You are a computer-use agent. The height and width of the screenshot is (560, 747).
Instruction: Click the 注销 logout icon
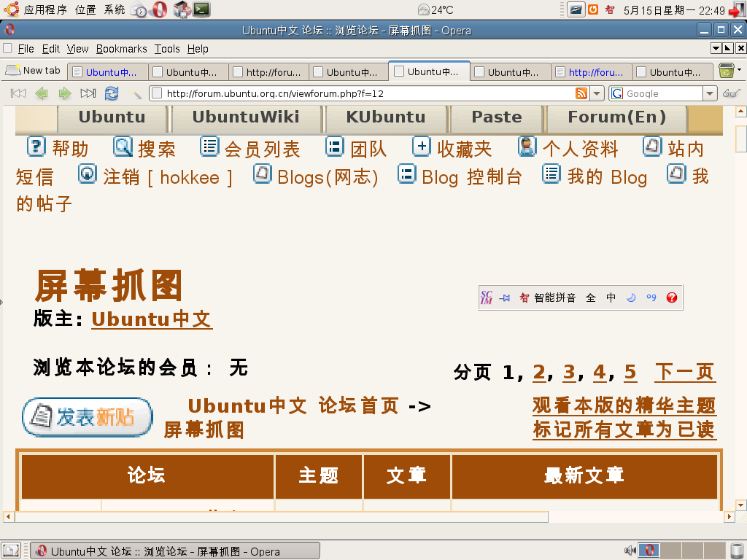click(88, 174)
